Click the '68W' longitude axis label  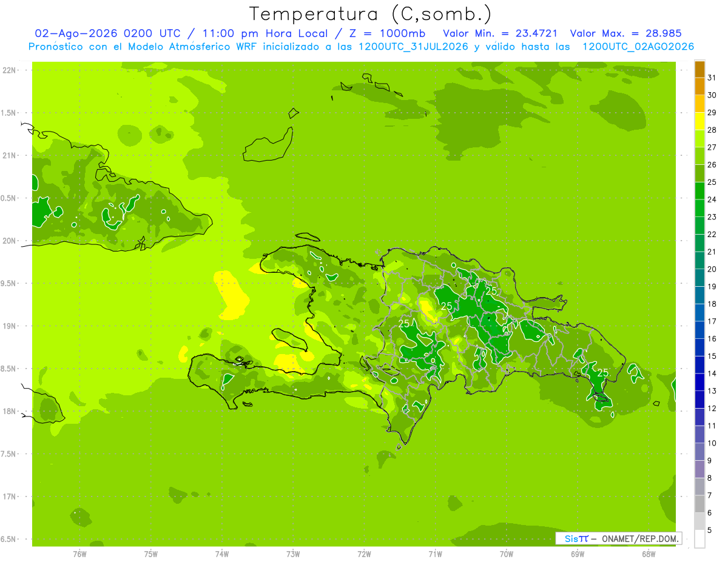click(648, 554)
